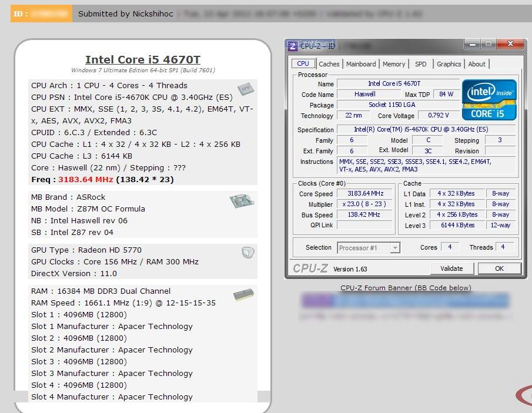Click the Max TDP value 84 W

446,94
